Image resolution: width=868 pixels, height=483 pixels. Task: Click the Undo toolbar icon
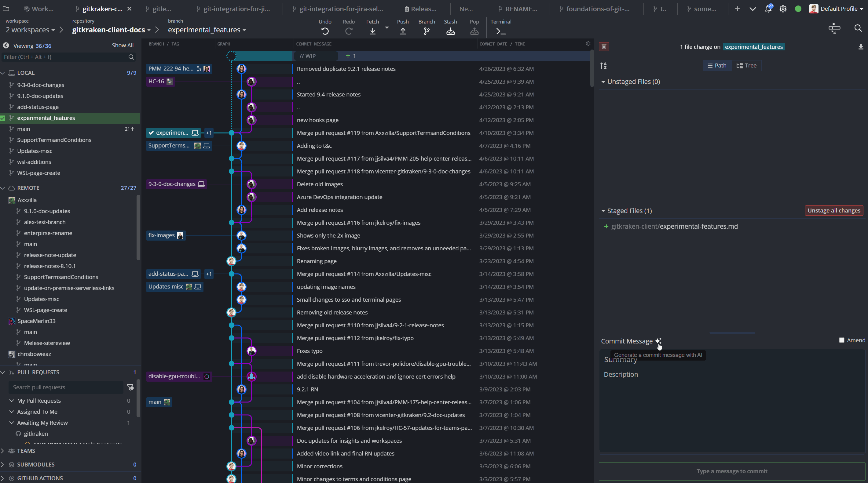325,31
